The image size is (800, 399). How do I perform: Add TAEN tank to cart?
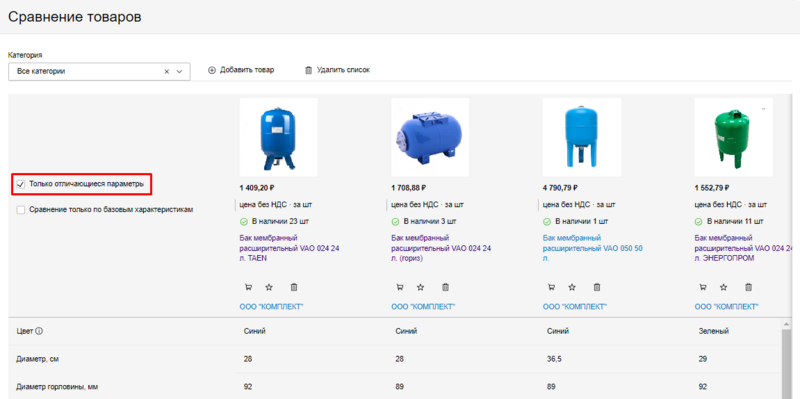point(248,287)
